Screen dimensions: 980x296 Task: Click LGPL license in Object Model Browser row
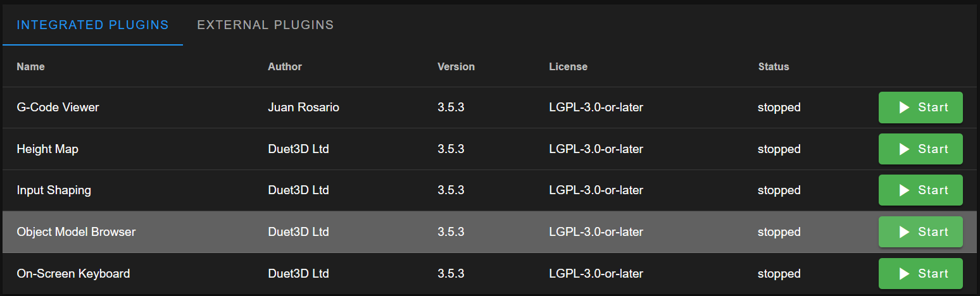pos(596,232)
